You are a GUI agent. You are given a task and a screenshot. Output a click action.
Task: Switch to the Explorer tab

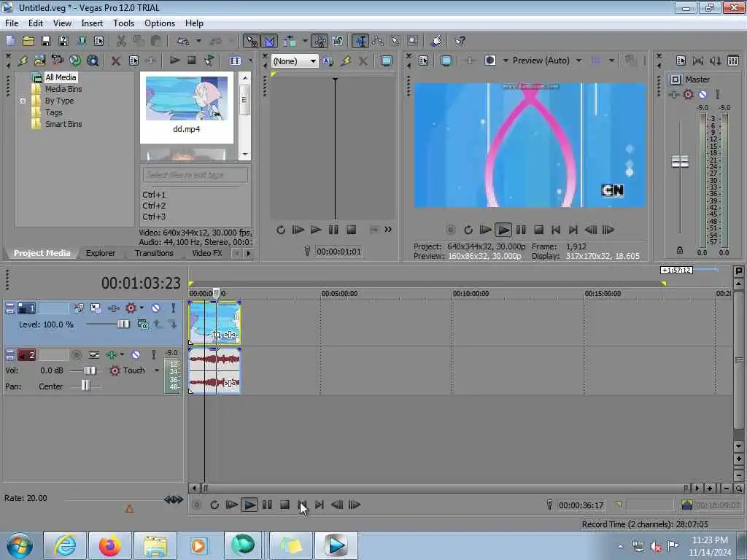101,253
